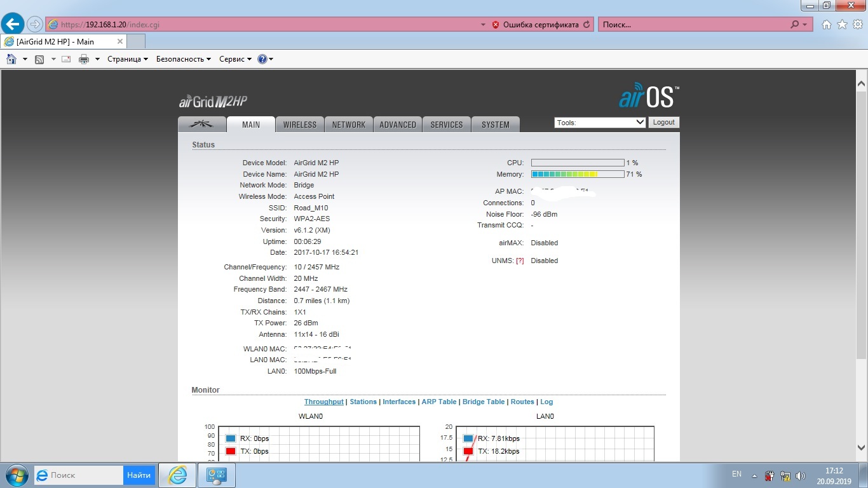Click the blue Help question icon
The width and height of the screenshot is (868, 488).
pyautogui.click(x=262, y=59)
